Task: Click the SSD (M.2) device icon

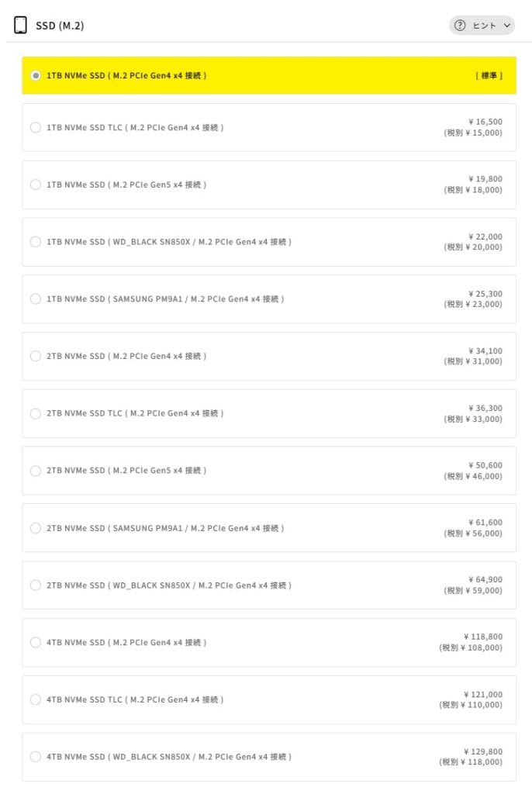Action: coord(21,26)
